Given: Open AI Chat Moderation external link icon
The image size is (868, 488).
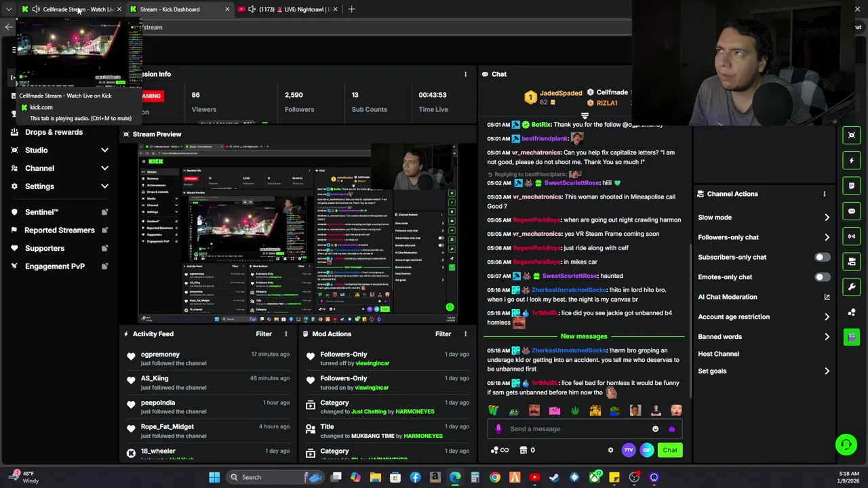Looking at the screenshot, I should point(827,297).
